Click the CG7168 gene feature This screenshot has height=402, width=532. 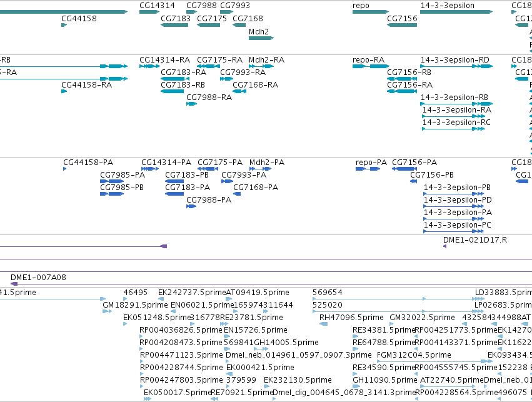pyautogui.click(x=239, y=25)
